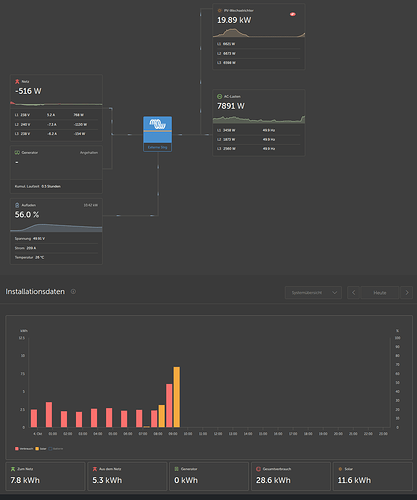
Task: Click the battery icon beside Aufladen
Action: 17,205
